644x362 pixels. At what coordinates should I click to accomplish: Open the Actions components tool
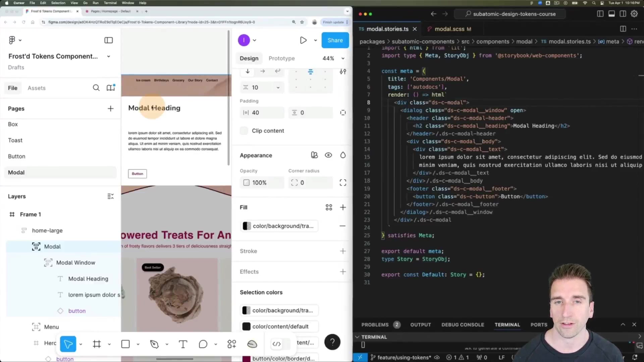tap(232, 344)
